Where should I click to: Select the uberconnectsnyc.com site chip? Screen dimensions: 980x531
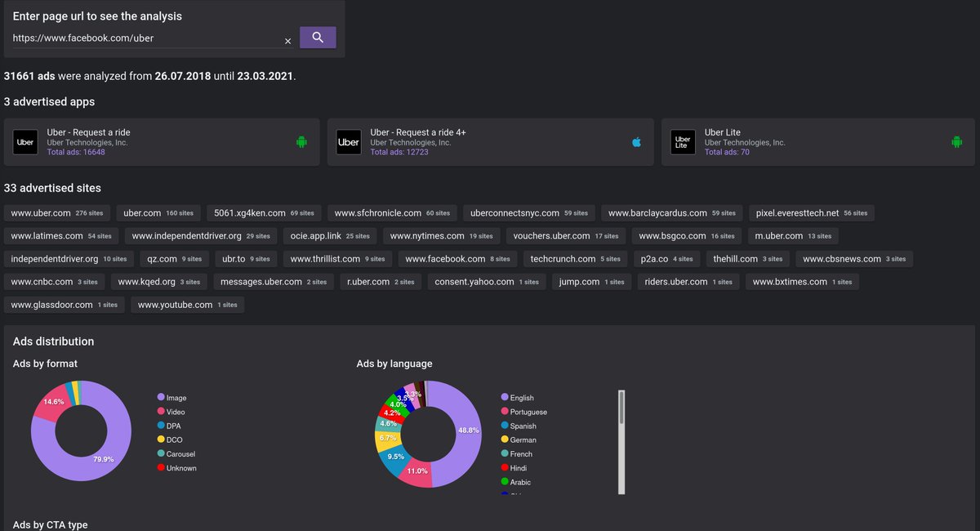point(529,213)
